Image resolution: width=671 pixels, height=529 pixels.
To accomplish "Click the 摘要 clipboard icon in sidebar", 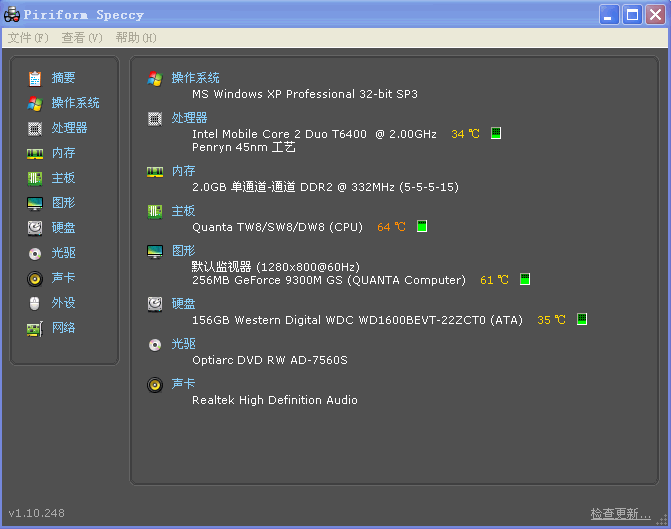I will point(35,78).
